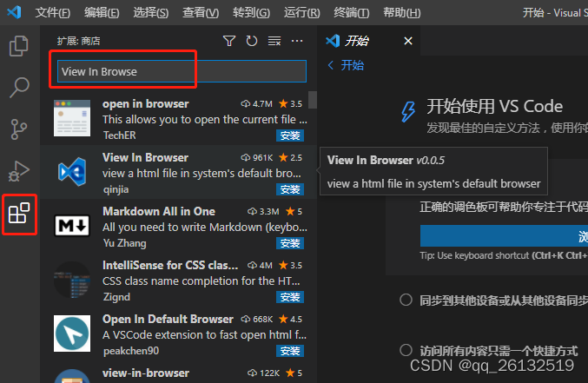The image size is (588, 383).
Task: Select the 访问所有内容只需一个快捷方式 radio step
Action: (x=406, y=350)
